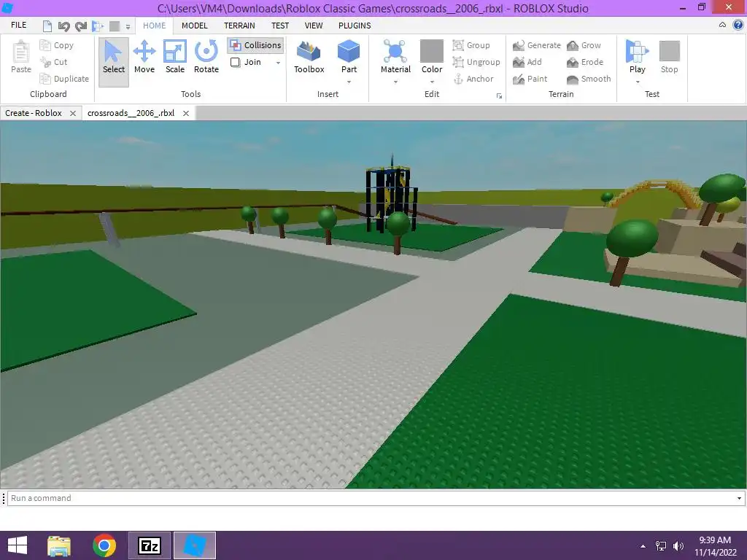Pick the Smooth terrain tool

coord(589,79)
